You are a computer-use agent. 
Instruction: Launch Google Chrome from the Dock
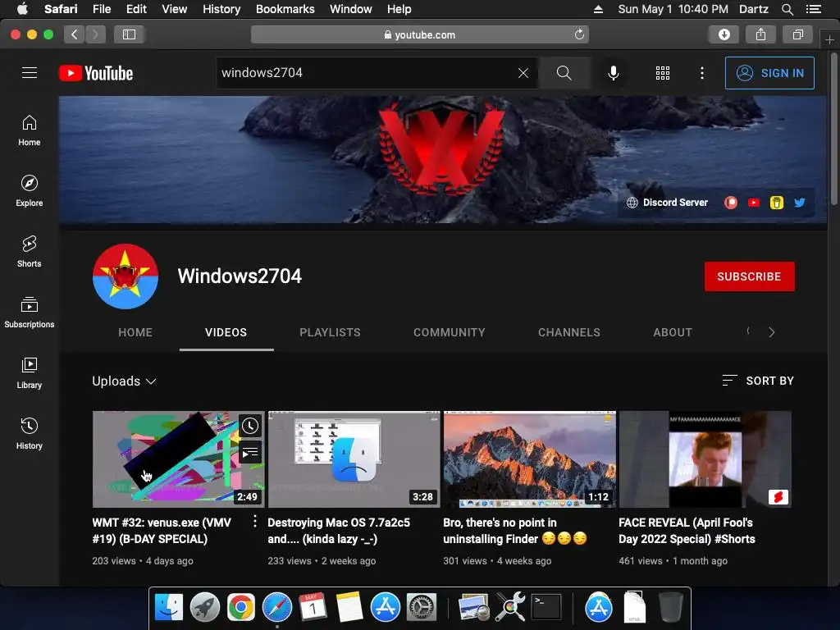(x=240, y=608)
